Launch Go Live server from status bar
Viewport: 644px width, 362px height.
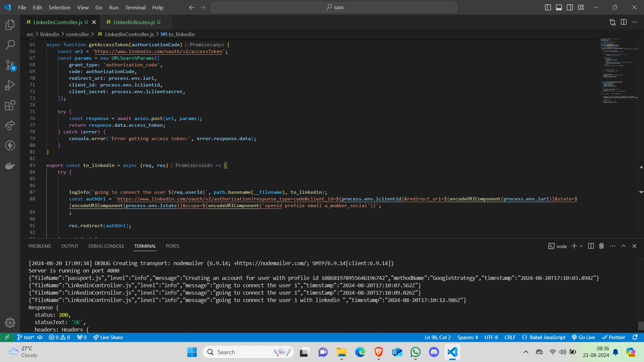pos(583,337)
